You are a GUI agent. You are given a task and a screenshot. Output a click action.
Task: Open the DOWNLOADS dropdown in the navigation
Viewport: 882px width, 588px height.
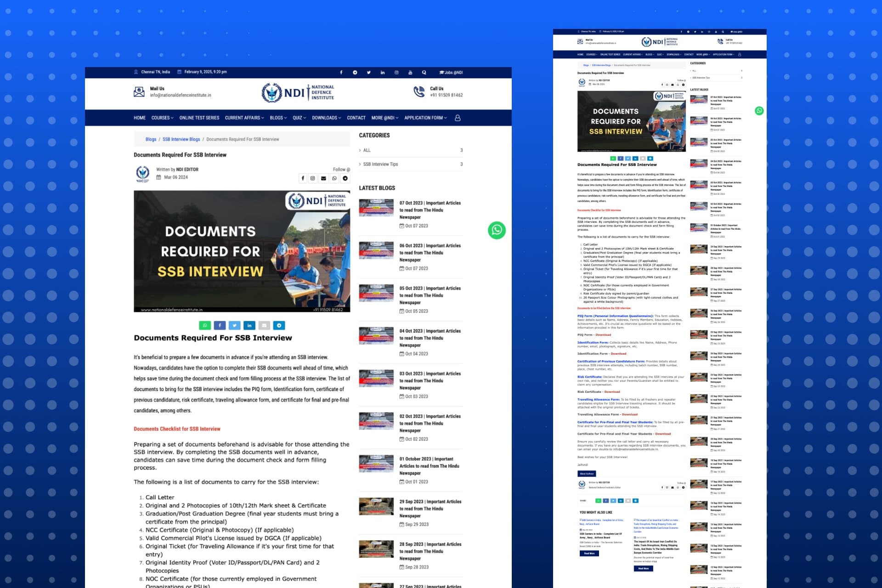(325, 118)
